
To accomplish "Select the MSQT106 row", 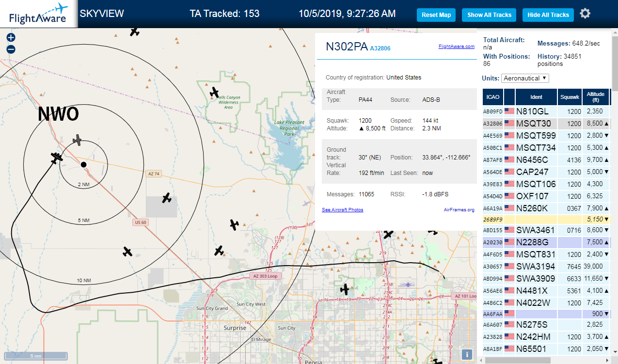I will [x=546, y=184].
